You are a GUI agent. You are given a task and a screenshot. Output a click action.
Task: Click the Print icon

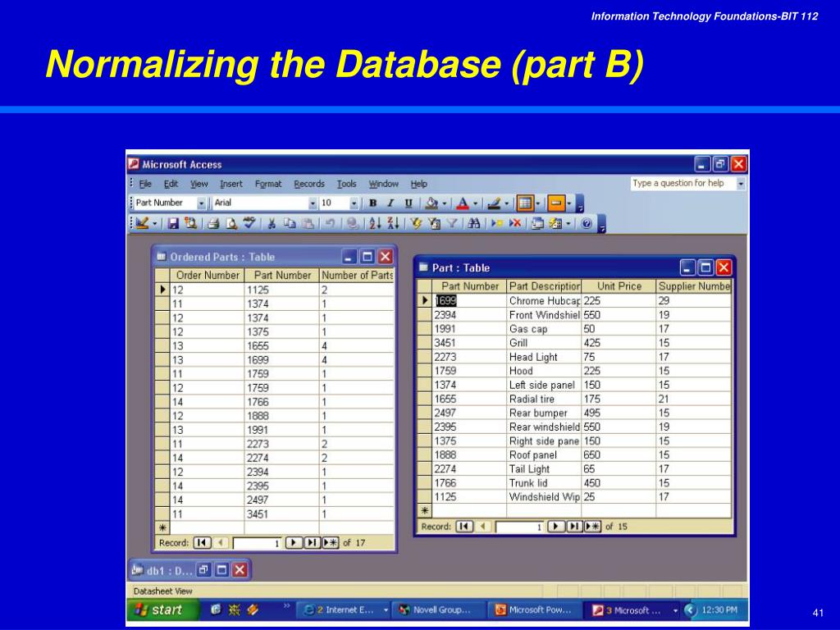(213, 223)
